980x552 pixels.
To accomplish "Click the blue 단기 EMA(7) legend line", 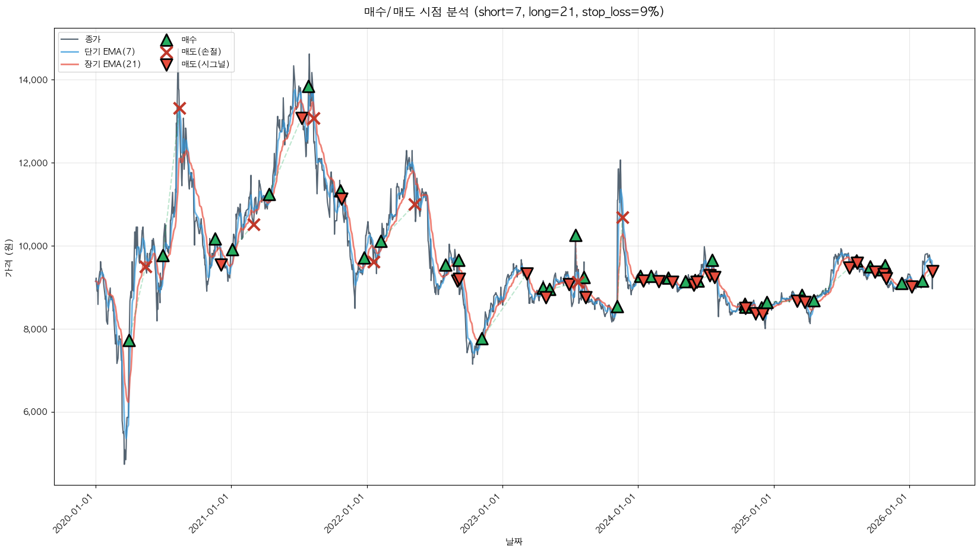I will point(70,52).
